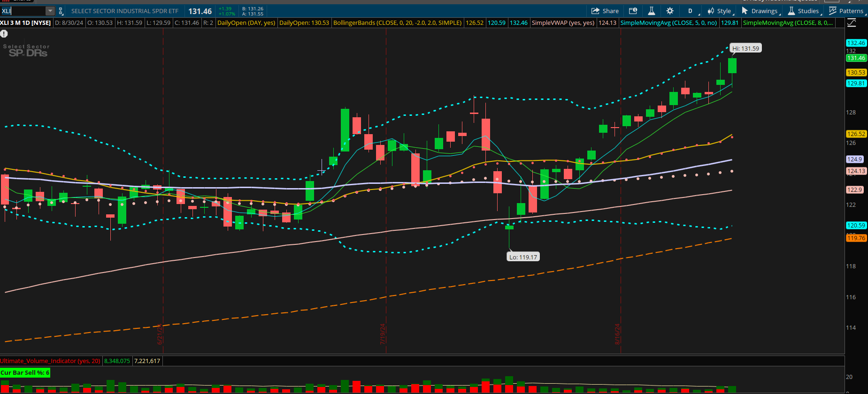
Task: Open the Patterns dropdown menu
Action: [x=846, y=11]
